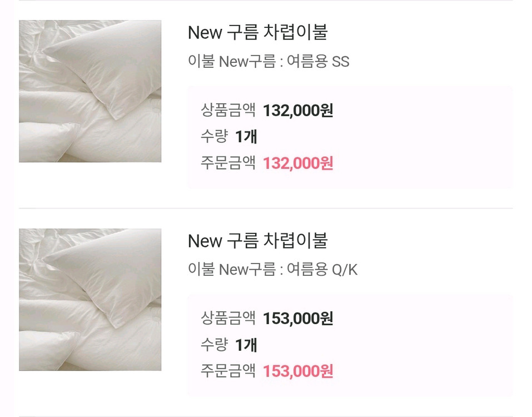Click the pink 132,000원 order amount
The image size is (532, 417).
298,163
